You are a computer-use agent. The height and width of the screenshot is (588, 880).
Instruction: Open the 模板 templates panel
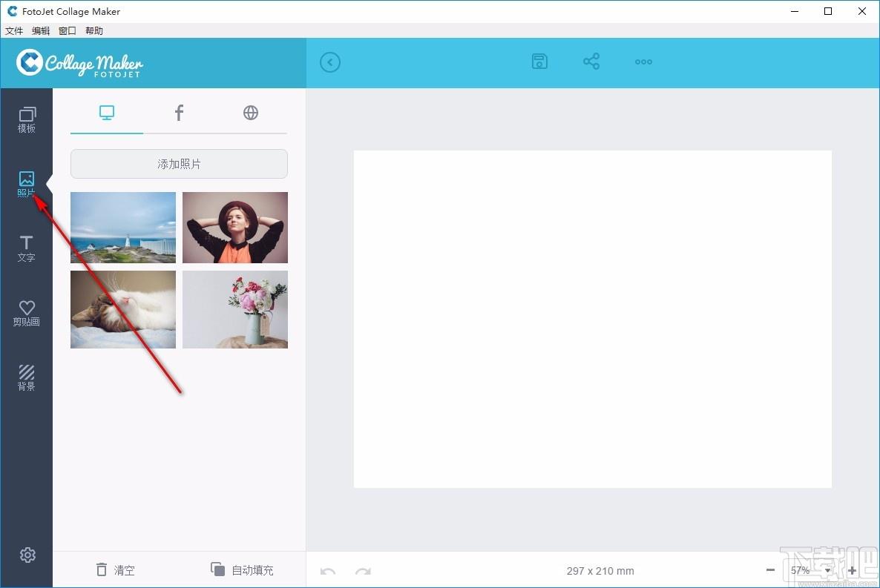click(27, 119)
